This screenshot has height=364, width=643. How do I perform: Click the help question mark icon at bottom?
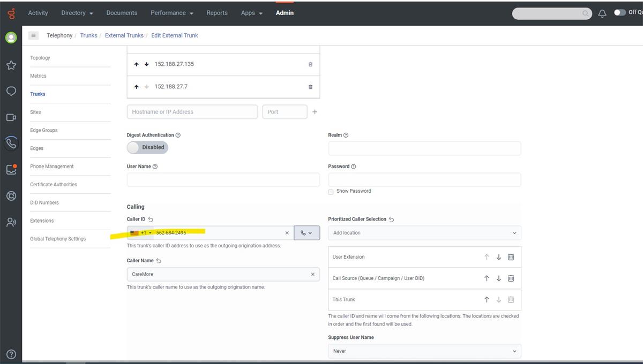coord(11,354)
